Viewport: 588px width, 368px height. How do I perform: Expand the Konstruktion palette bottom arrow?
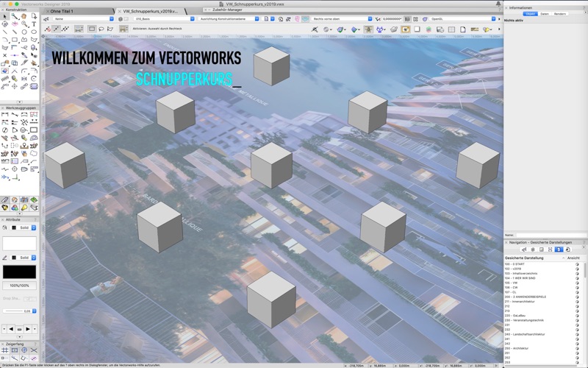tap(20, 102)
